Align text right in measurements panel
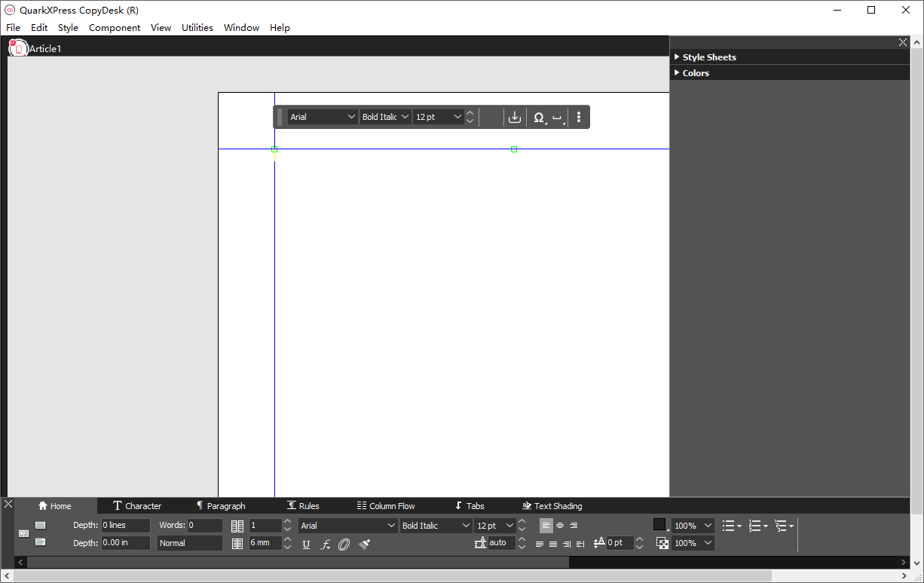 [x=574, y=526]
